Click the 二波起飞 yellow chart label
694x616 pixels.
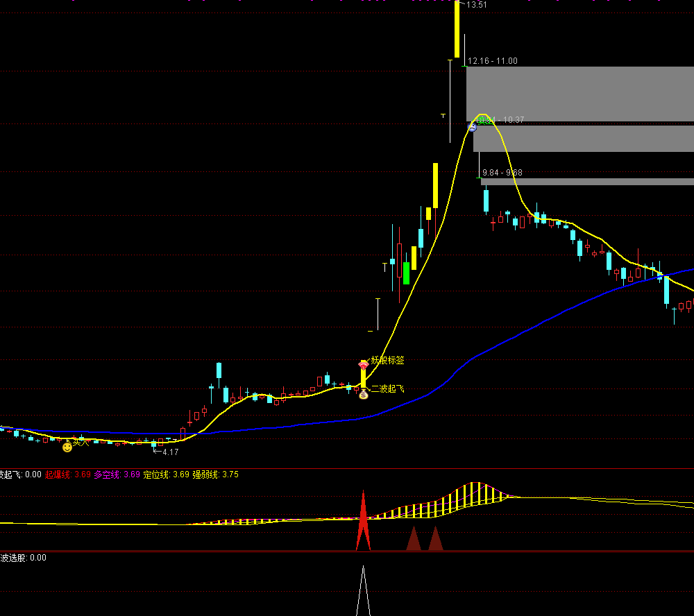[387, 389]
